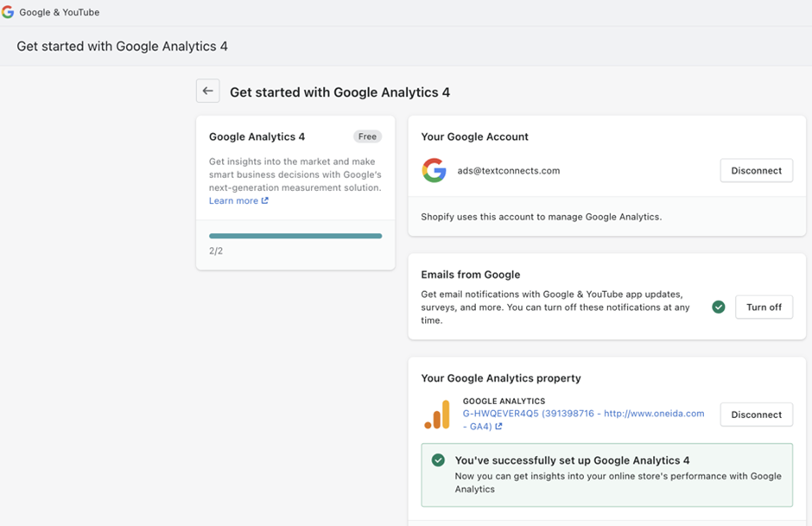Click the successfully set up banner heading
This screenshot has width=812, height=526.
572,460
